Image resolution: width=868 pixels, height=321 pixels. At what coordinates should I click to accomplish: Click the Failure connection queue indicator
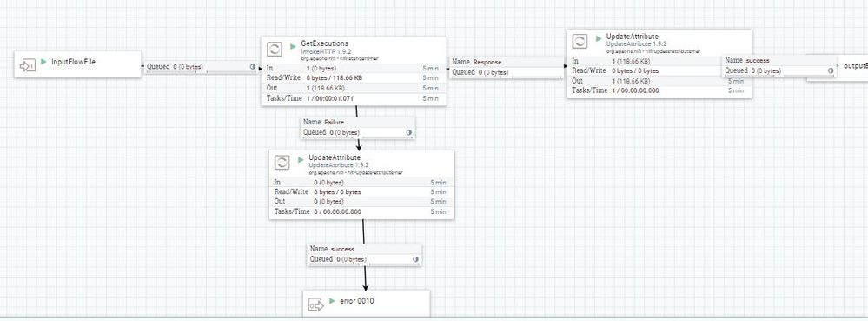(x=409, y=132)
